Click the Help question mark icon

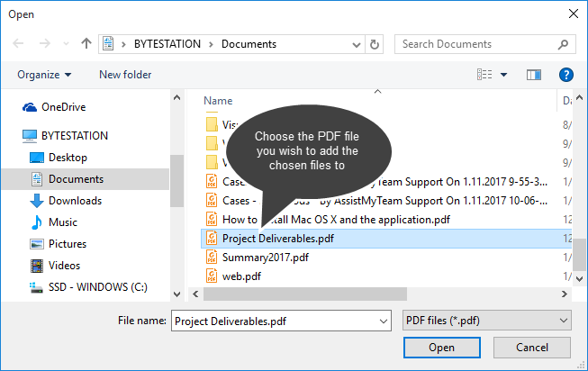point(566,75)
